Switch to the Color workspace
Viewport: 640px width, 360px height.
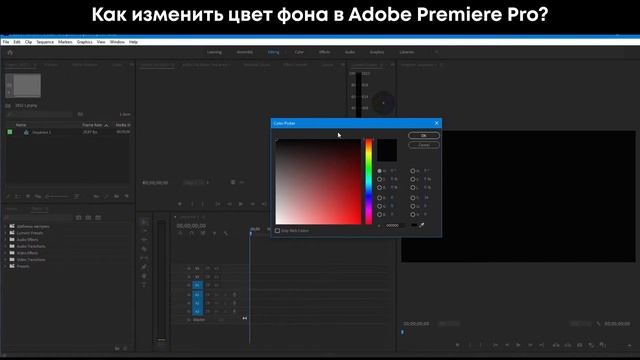(x=299, y=52)
